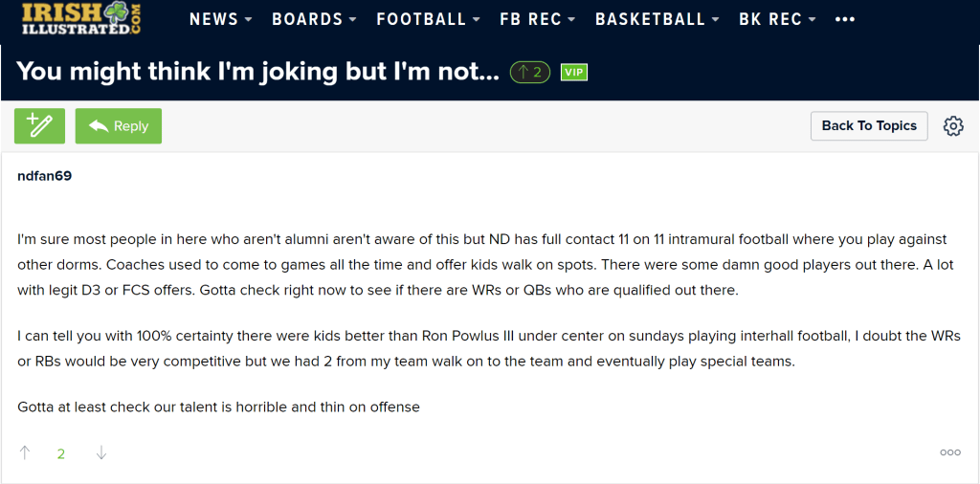980x484 pixels.
Task: Click the green VIP badge
Action: point(573,72)
